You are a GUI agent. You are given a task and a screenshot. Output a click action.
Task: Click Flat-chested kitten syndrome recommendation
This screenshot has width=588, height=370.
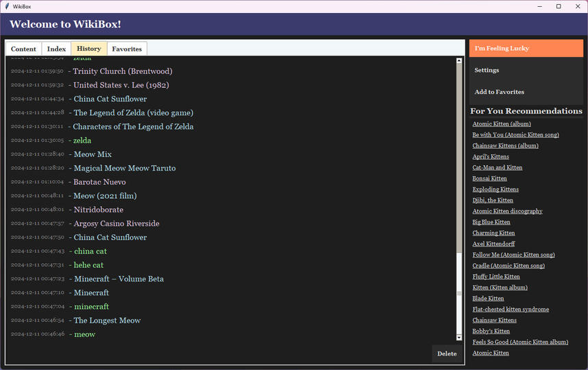[x=511, y=309]
